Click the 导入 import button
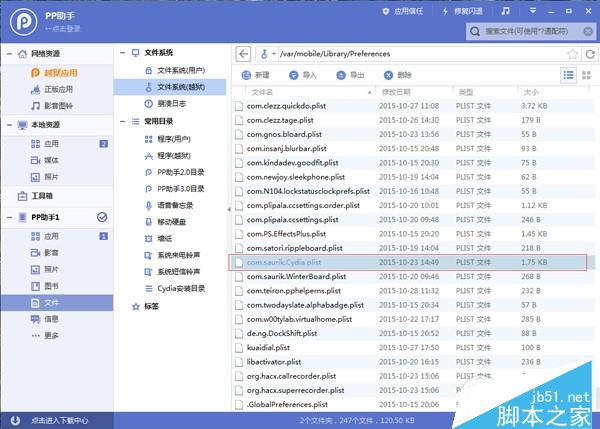The image size is (600, 429). pyautogui.click(x=303, y=75)
